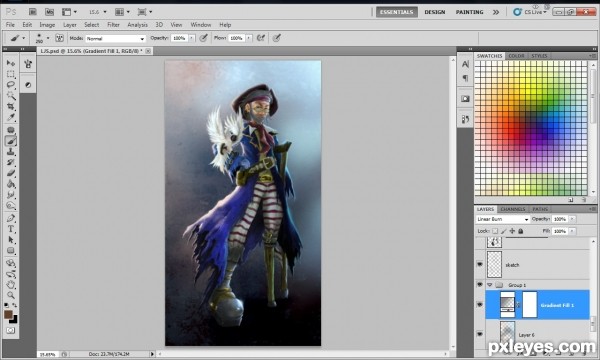Image resolution: width=600 pixels, height=360 pixels.
Task: Select the Hand tool
Action: pyautogui.click(x=11, y=285)
